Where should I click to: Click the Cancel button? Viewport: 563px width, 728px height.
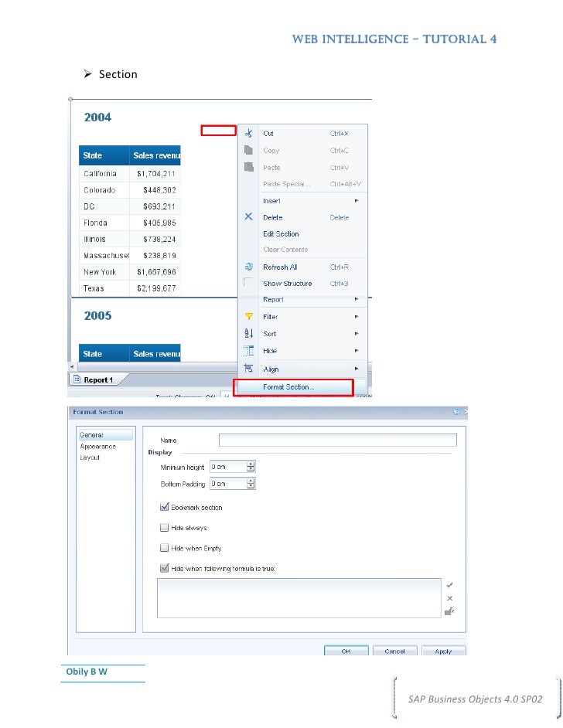[x=395, y=651]
